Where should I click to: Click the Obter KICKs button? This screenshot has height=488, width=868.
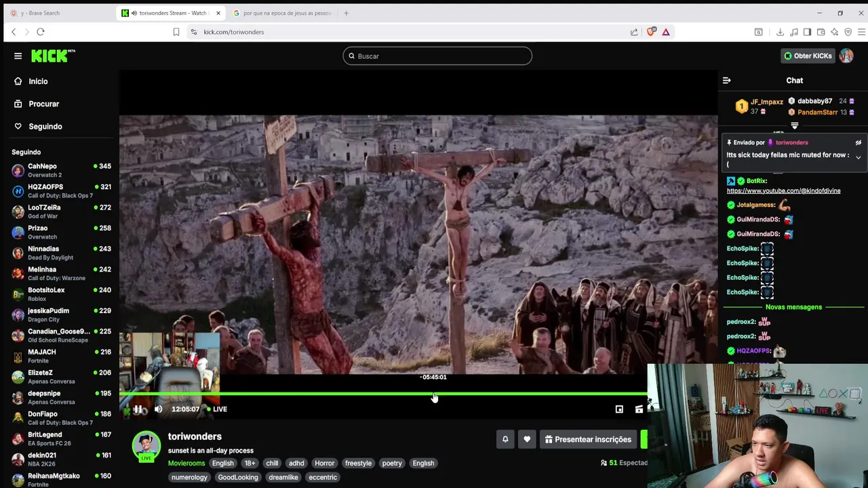click(807, 56)
